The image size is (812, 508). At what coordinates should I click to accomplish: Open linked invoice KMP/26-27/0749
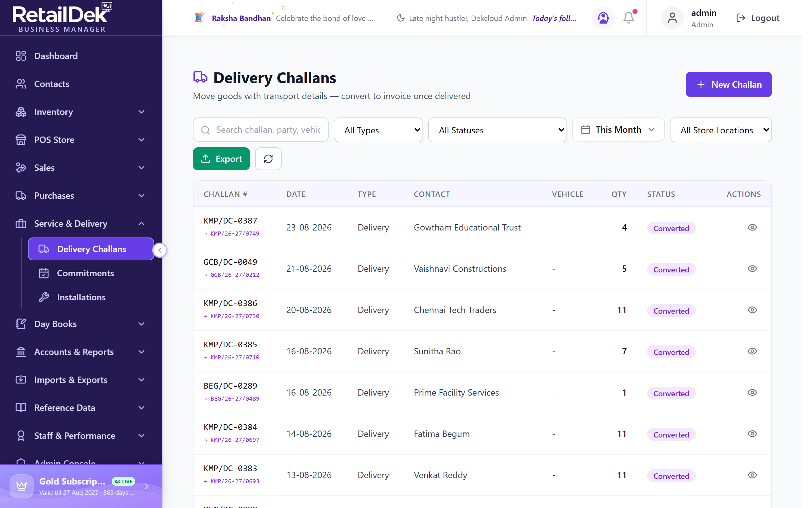pyautogui.click(x=234, y=233)
